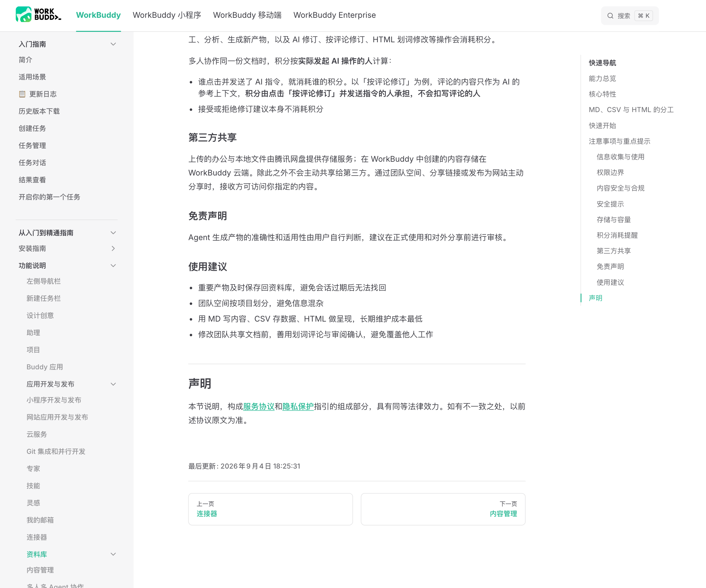Go to previous page 连接器
The width and height of the screenshot is (706, 588).
pyautogui.click(x=270, y=509)
